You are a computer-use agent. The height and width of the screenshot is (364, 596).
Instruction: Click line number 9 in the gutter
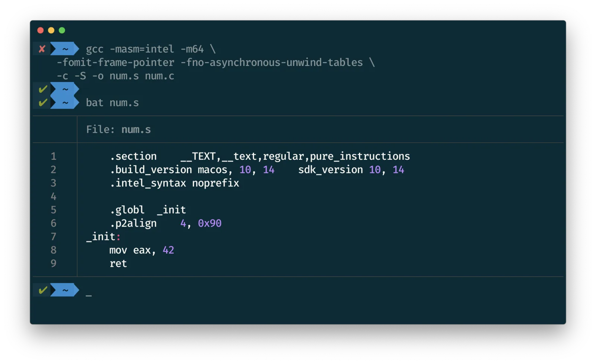pyautogui.click(x=54, y=263)
